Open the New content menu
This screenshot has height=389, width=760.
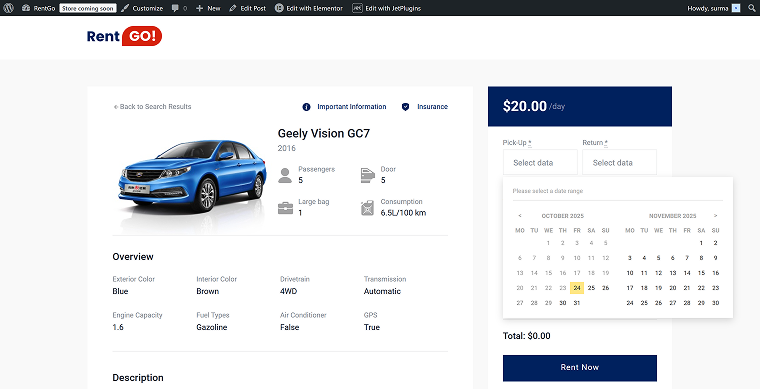[x=208, y=8]
